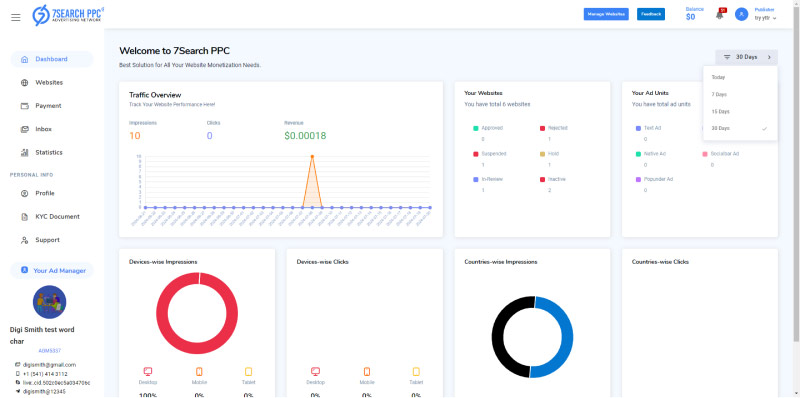Image resolution: width=800 pixels, height=398 pixels.
Task: Toggle the hamburger sidebar menu
Action: click(16, 17)
